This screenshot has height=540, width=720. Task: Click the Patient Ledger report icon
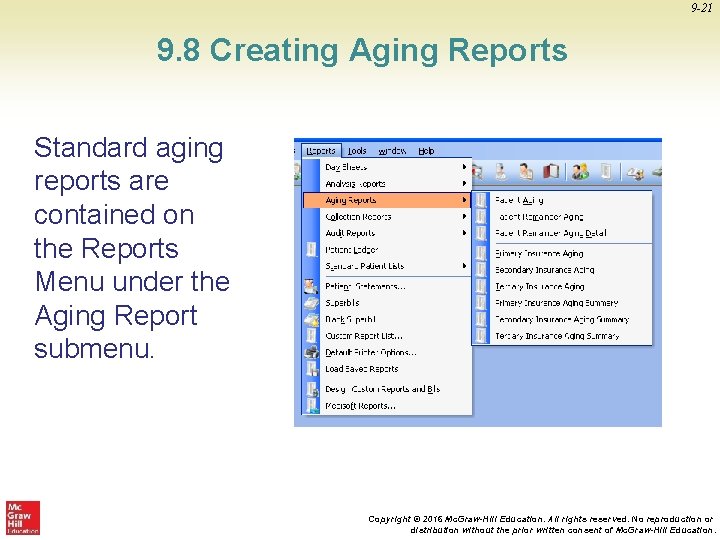coord(311,249)
